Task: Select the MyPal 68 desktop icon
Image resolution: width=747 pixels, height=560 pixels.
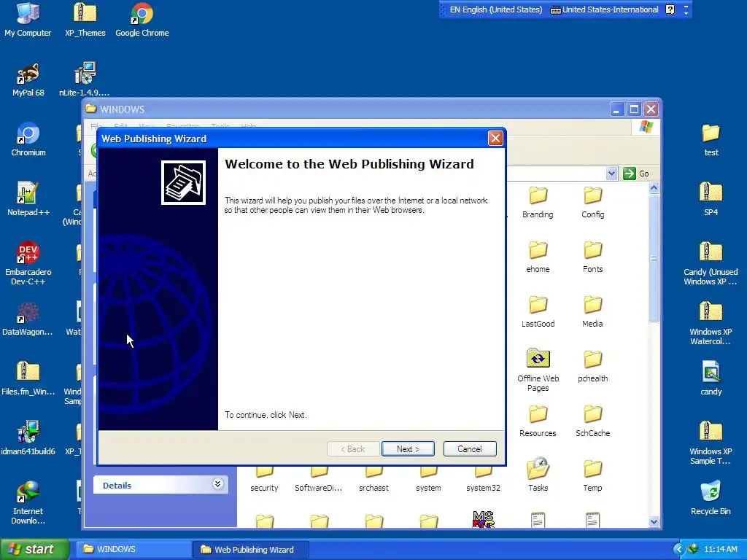Action: pos(28,79)
